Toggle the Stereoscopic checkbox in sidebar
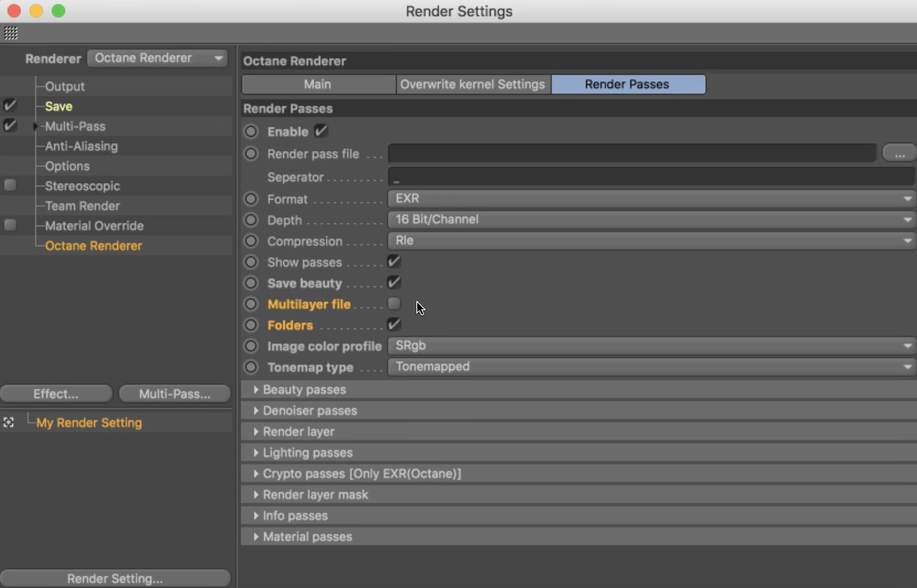 click(10, 185)
